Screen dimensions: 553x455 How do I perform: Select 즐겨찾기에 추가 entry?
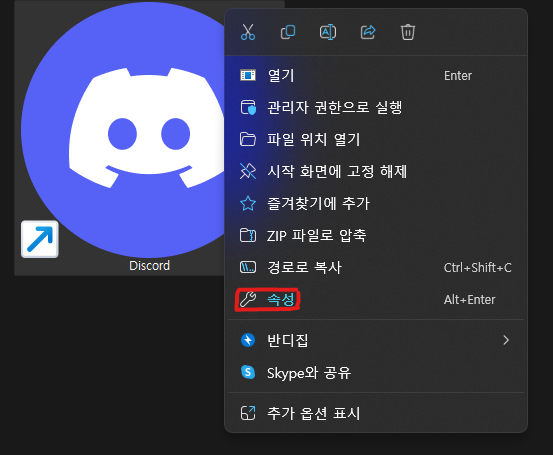click(x=376, y=204)
